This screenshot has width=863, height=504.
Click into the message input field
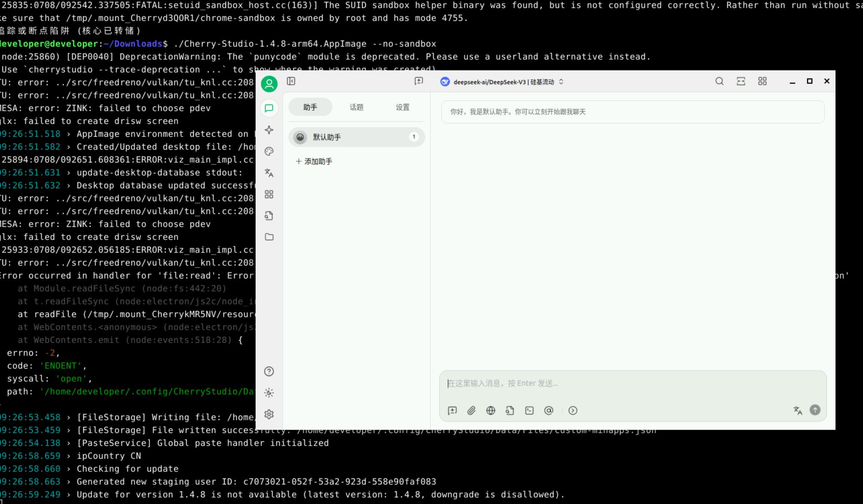[x=631, y=383]
